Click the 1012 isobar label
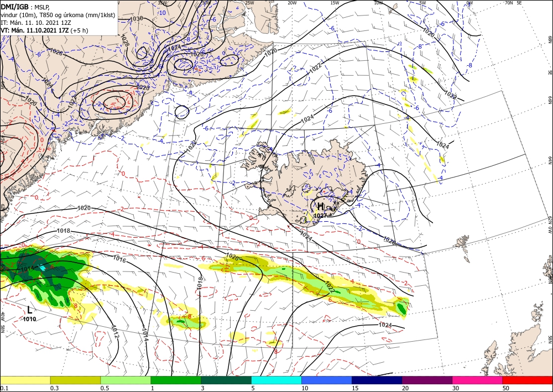The image size is (553, 392). tap(115, 331)
